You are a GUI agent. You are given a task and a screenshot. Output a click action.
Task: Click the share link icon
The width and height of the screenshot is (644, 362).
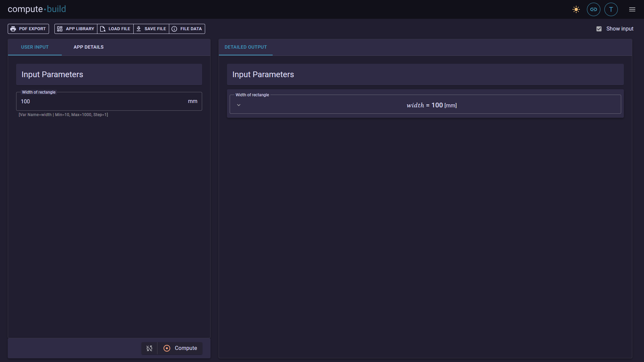[x=593, y=9]
